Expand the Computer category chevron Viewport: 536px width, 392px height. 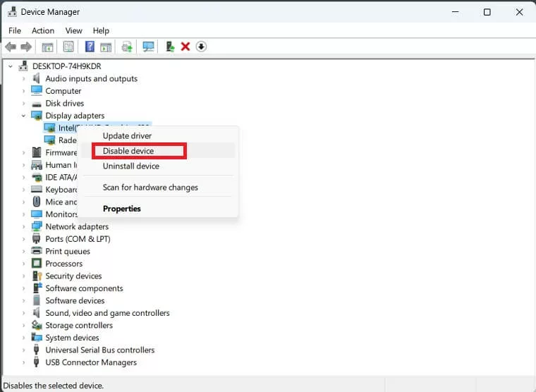click(x=23, y=91)
